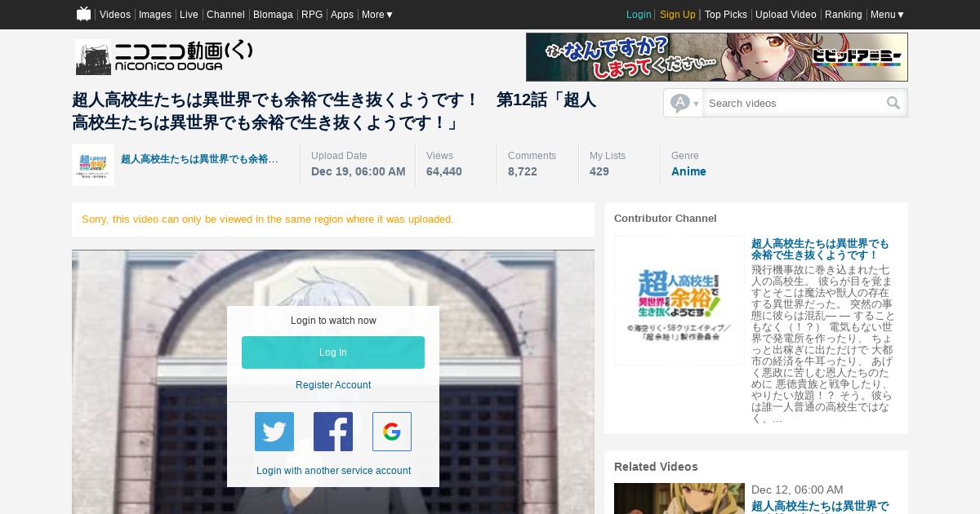
Task: Open the Blomaga menu item
Action: click(273, 15)
